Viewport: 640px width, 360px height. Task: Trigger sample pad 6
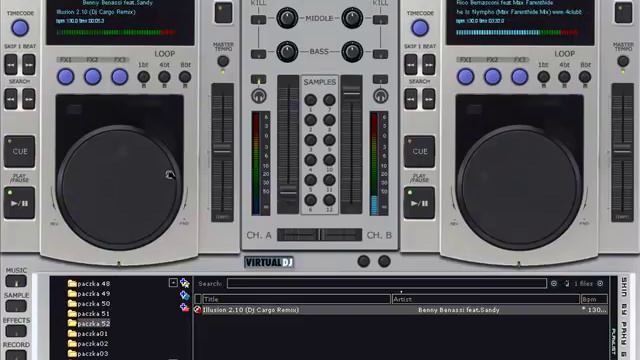[x=310, y=200]
